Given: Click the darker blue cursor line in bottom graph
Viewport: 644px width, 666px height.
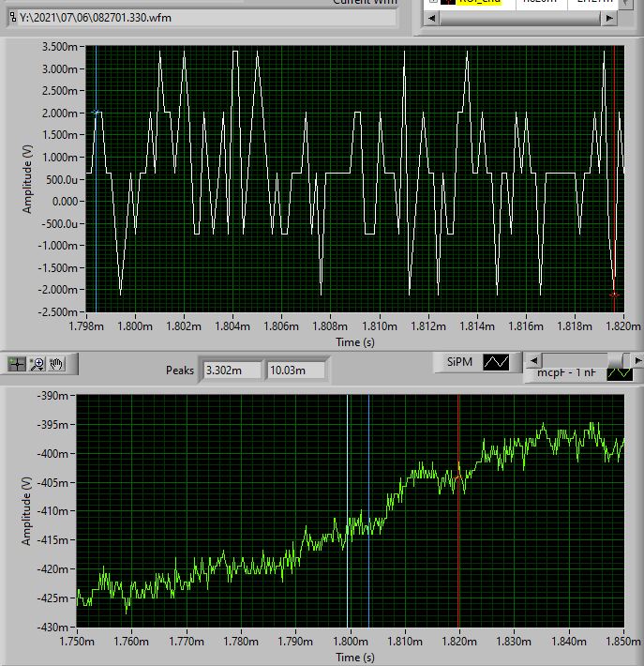Looking at the screenshot, I should (x=368, y=510).
